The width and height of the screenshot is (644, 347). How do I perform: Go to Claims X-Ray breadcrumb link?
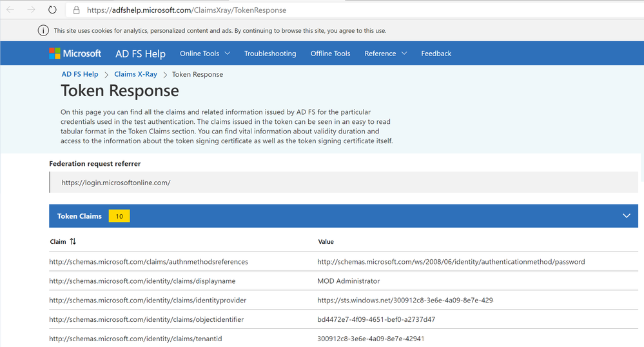click(x=135, y=74)
